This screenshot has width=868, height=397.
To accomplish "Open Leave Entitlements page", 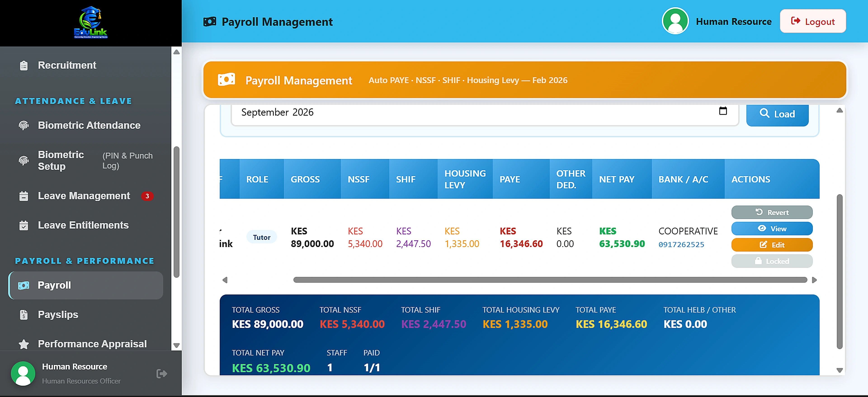I will point(86,225).
